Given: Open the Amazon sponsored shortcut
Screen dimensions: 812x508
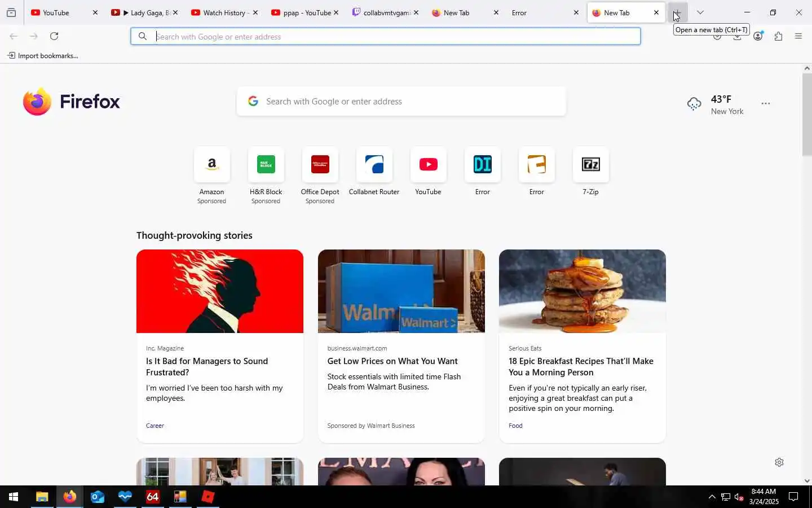Looking at the screenshot, I should point(211,175).
